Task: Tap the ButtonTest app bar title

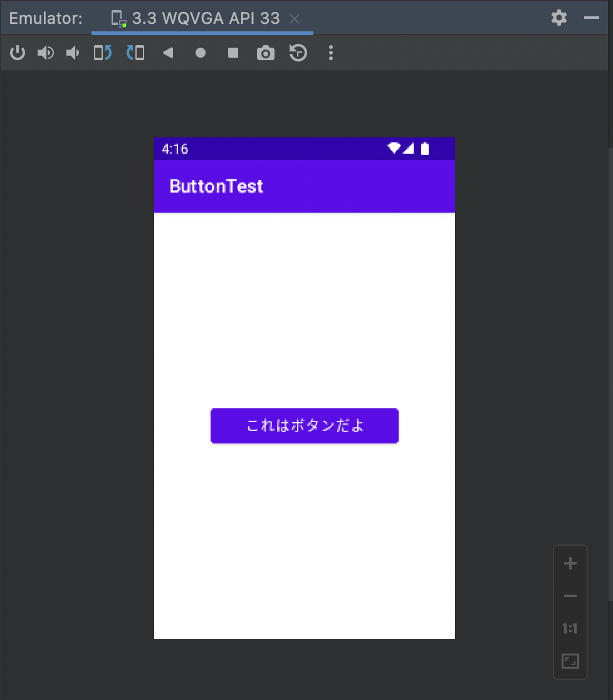Action: 216,186
